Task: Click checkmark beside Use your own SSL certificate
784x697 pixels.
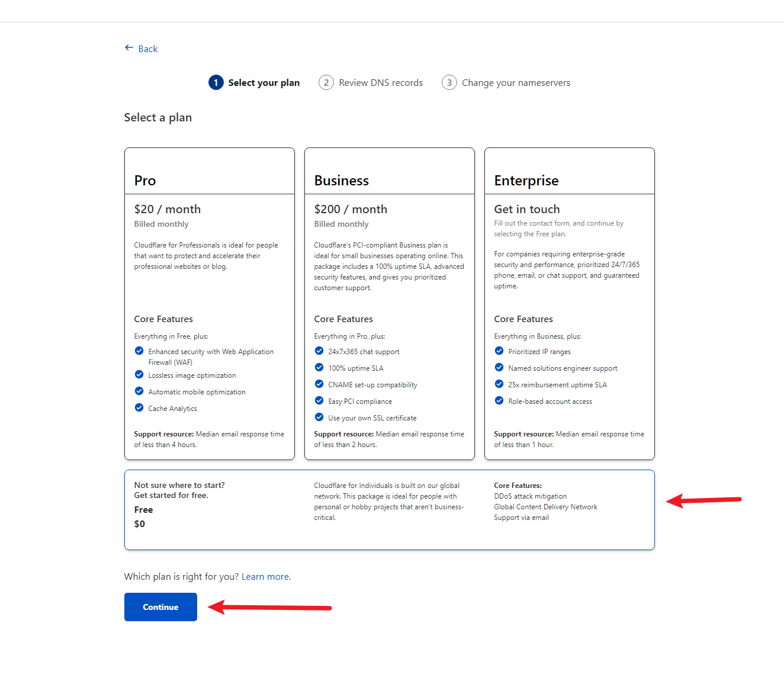Action: click(x=319, y=417)
